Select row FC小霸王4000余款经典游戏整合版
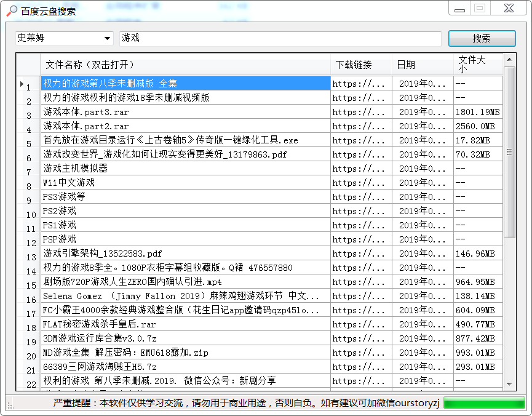The height and width of the screenshot is (416, 532). 186,310
